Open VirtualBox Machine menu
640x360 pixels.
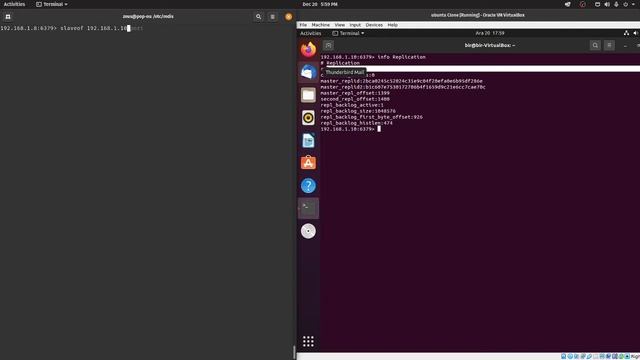point(320,25)
